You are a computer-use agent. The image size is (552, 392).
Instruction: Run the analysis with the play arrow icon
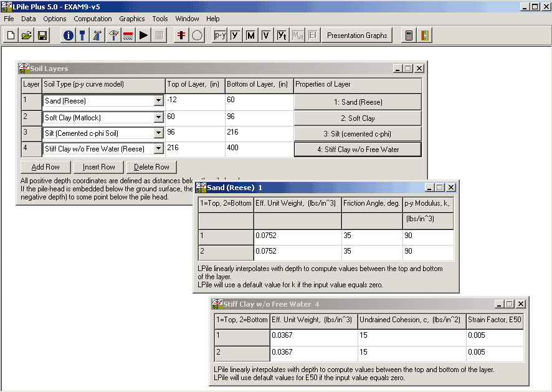[144, 36]
